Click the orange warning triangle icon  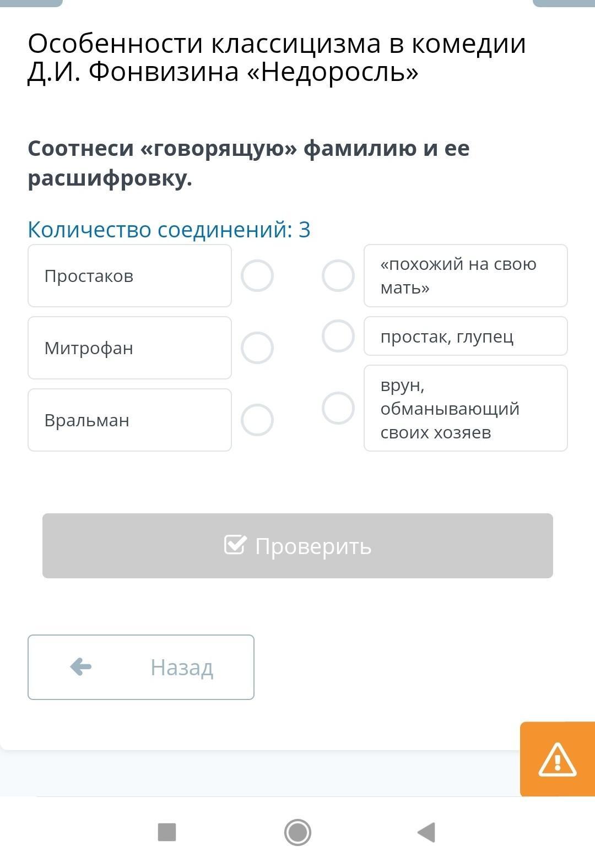pos(557,759)
